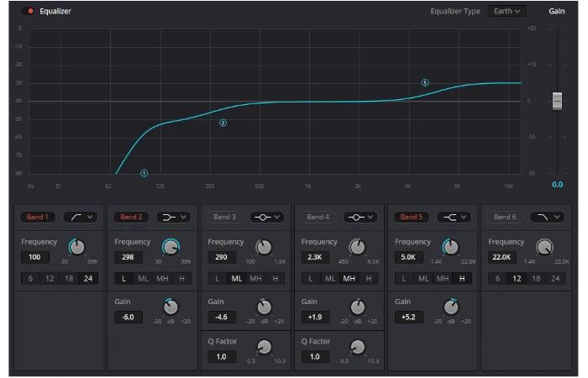Select ML range for Band 3
The width and height of the screenshot is (588, 378).
pos(237,279)
